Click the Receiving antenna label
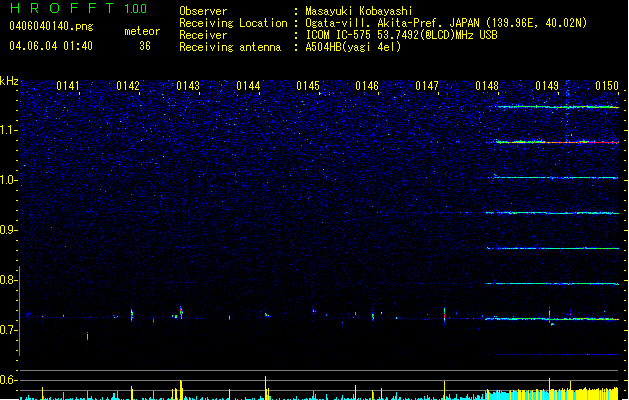Viewport: 629px width, 400px height. (x=230, y=47)
